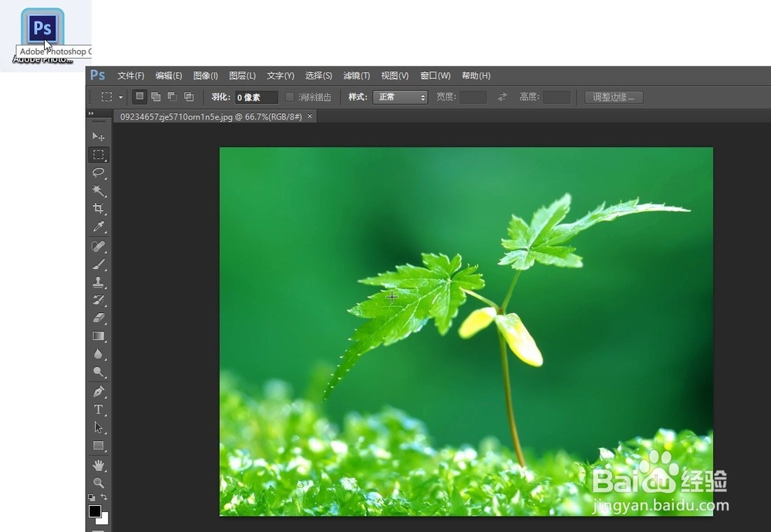Select the Rectangle shape tool

[x=99, y=446]
